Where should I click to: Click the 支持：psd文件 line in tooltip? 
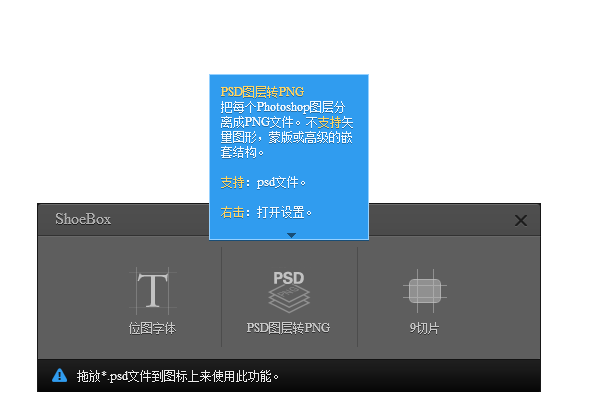[x=263, y=182]
